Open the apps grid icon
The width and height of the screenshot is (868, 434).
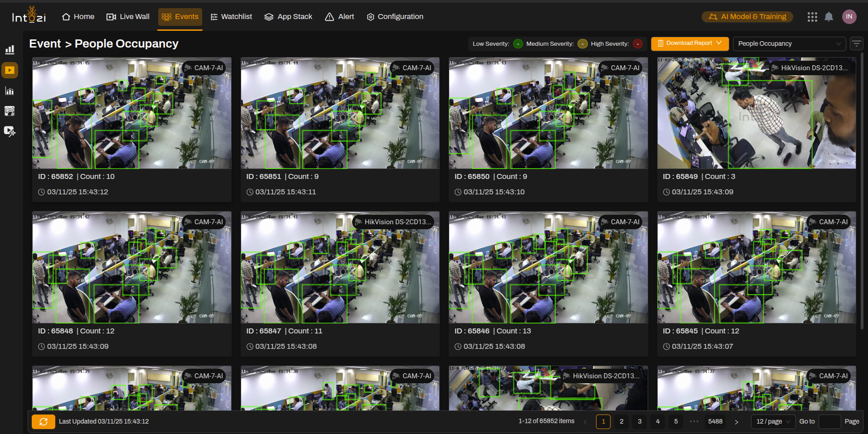tap(812, 17)
